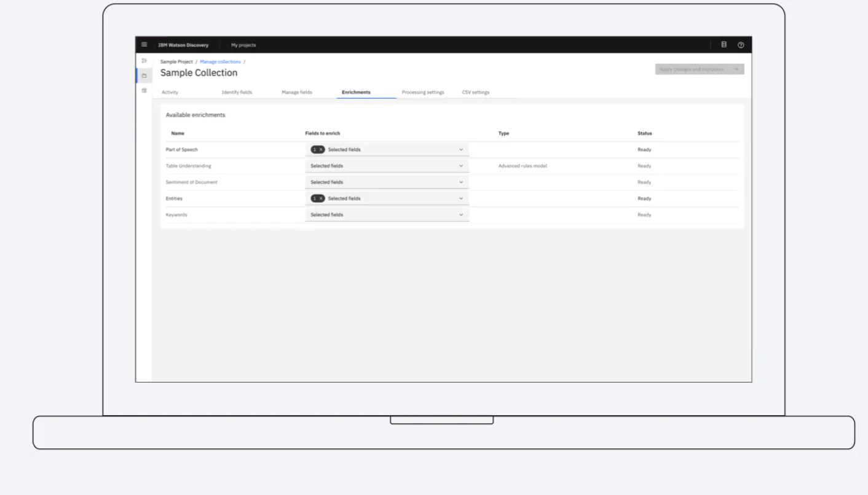Expand the Entities Selected fields dropdown

click(460, 198)
